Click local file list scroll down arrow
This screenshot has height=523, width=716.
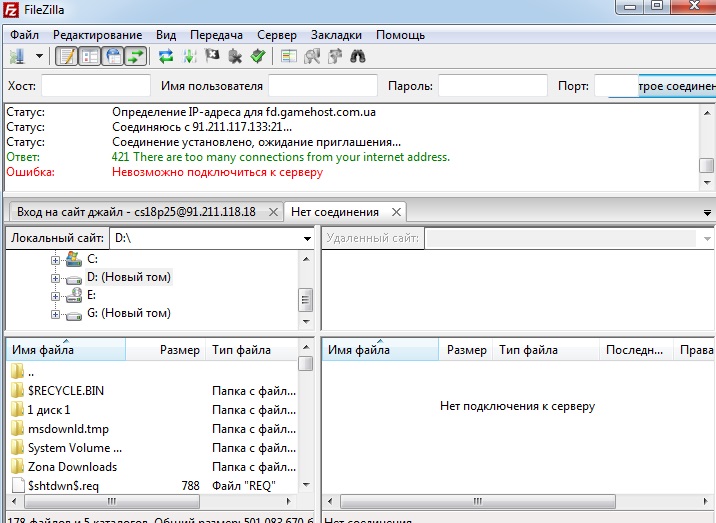click(306, 485)
